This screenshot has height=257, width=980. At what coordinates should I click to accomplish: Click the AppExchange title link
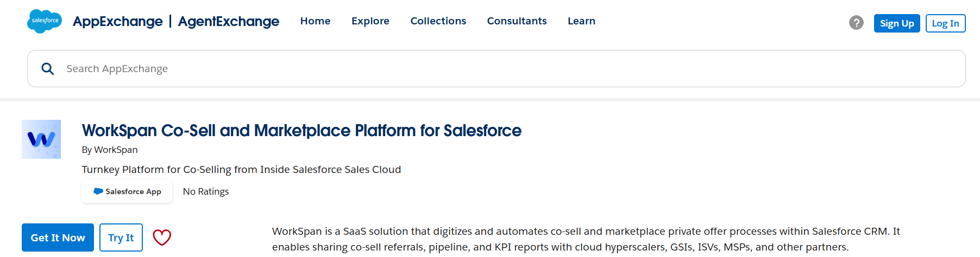(118, 21)
